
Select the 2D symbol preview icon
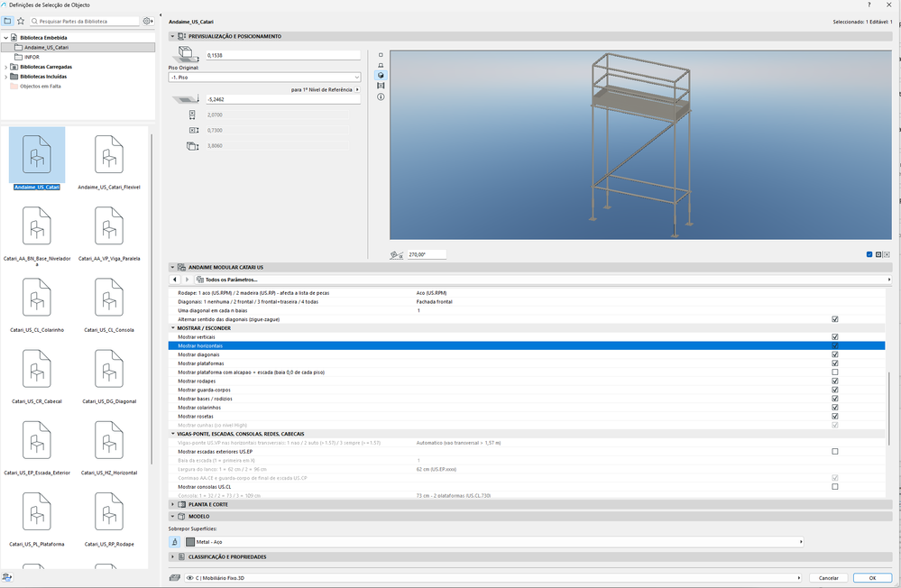point(381,55)
